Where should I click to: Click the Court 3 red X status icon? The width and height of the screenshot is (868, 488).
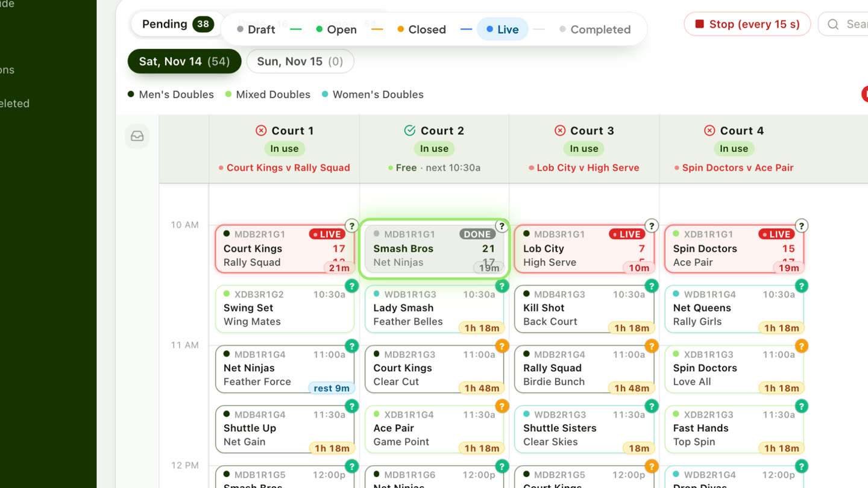[560, 131]
